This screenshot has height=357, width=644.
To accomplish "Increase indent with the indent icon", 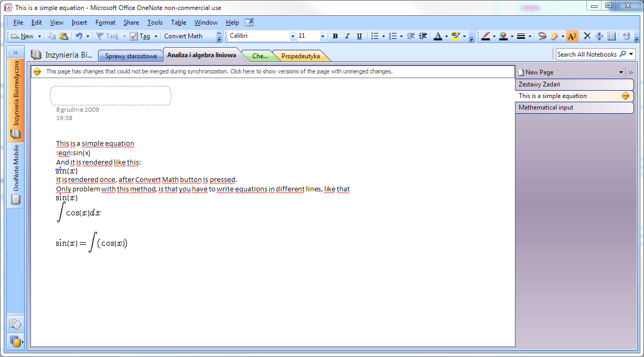I will click(x=423, y=36).
